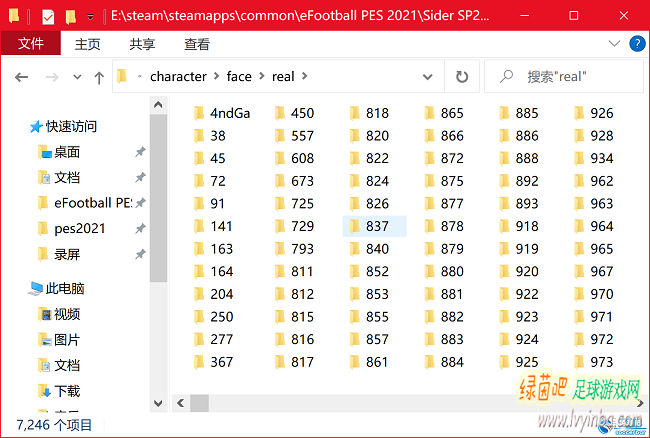Click the horizontal scrollbar thumb in file list

(x=199, y=403)
